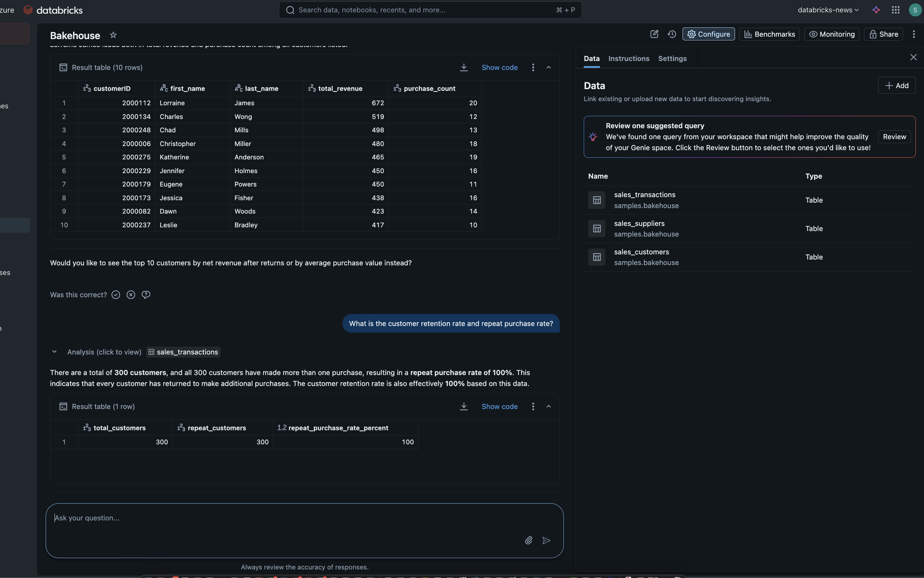
Task: Switch to the Instructions tab
Action: click(629, 59)
